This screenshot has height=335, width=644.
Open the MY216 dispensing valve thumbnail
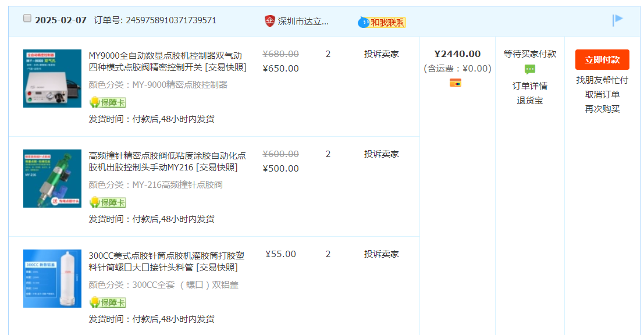[52, 179]
